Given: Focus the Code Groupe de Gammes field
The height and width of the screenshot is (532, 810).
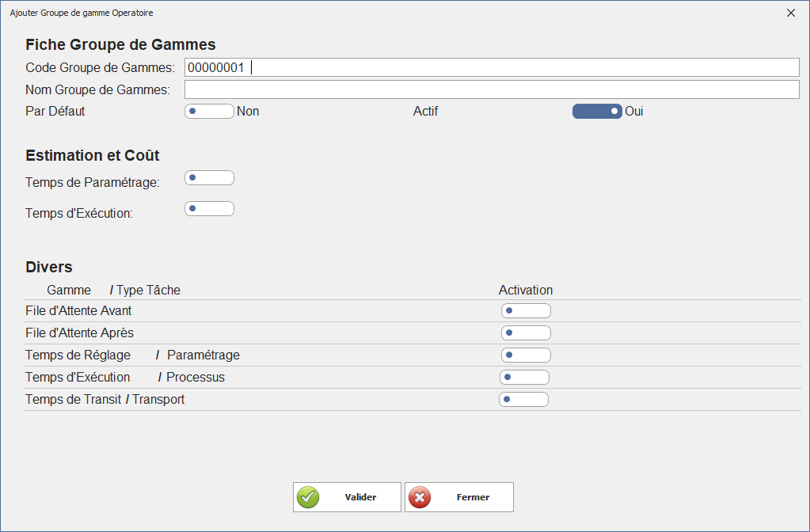Looking at the screenshot, I should (491, 67).
